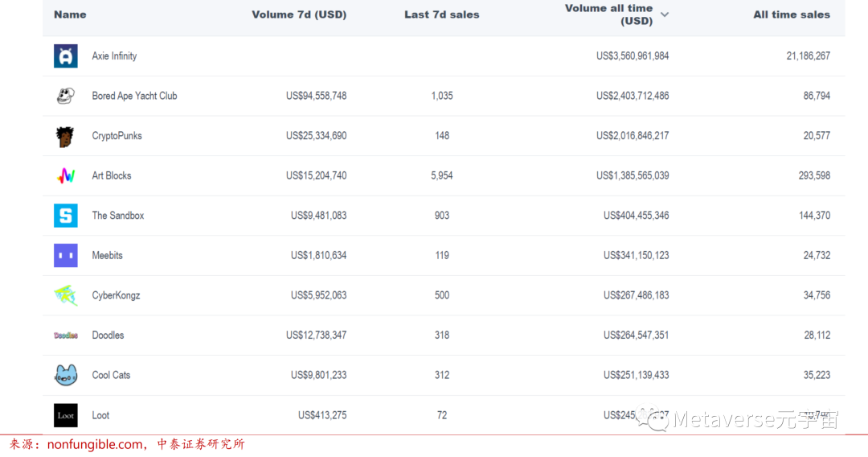Sort by Last 7d sales header
Viewport: 868px width, 457px height.
[442, 14]
